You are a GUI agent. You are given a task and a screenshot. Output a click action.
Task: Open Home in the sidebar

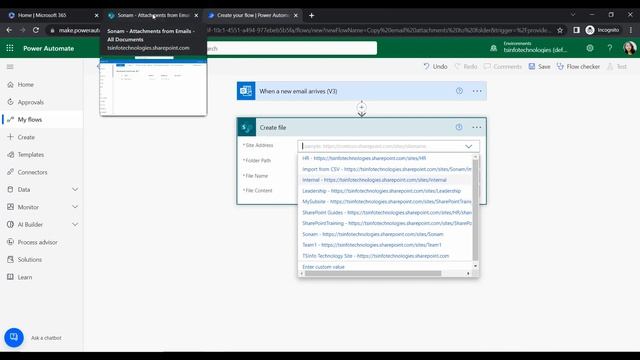[x=25, y=84]
